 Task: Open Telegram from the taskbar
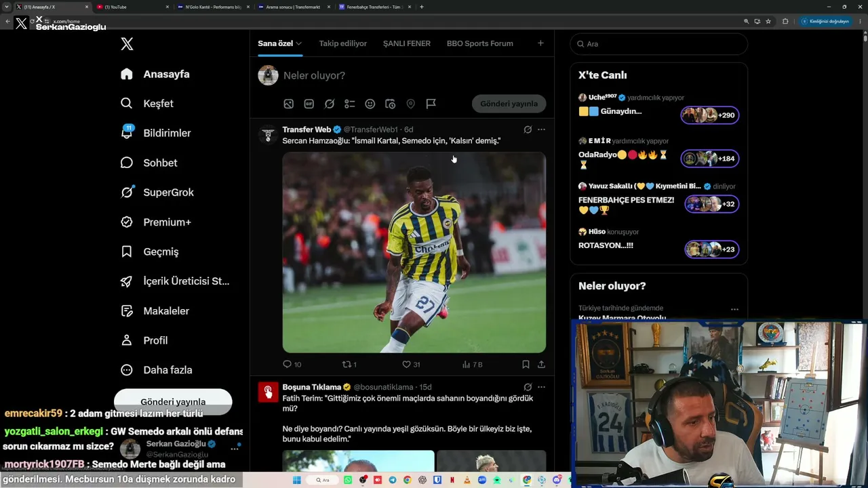pos(393,480)
